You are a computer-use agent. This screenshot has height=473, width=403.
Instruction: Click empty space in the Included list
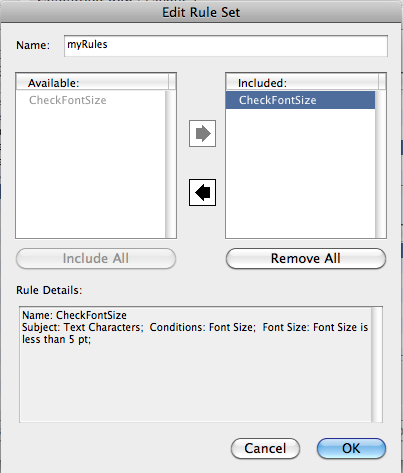[x=300, y=173]
